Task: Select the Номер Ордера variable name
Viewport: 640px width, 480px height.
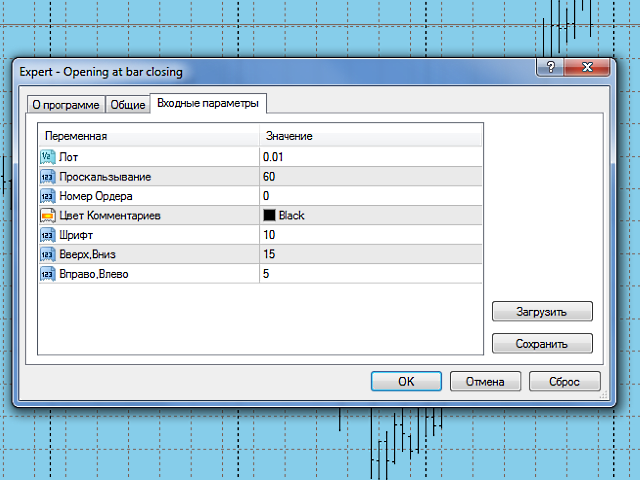Action: coord(96,196)
